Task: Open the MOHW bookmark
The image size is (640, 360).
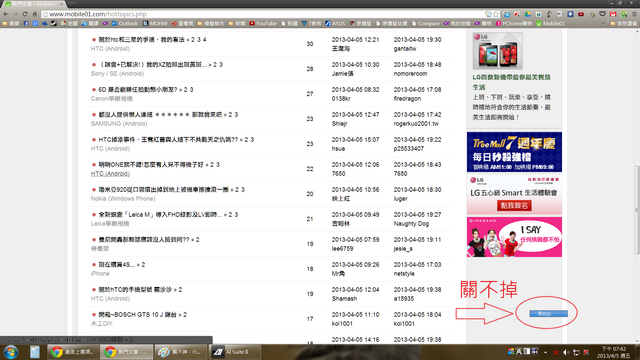Action: click(155, 24)
